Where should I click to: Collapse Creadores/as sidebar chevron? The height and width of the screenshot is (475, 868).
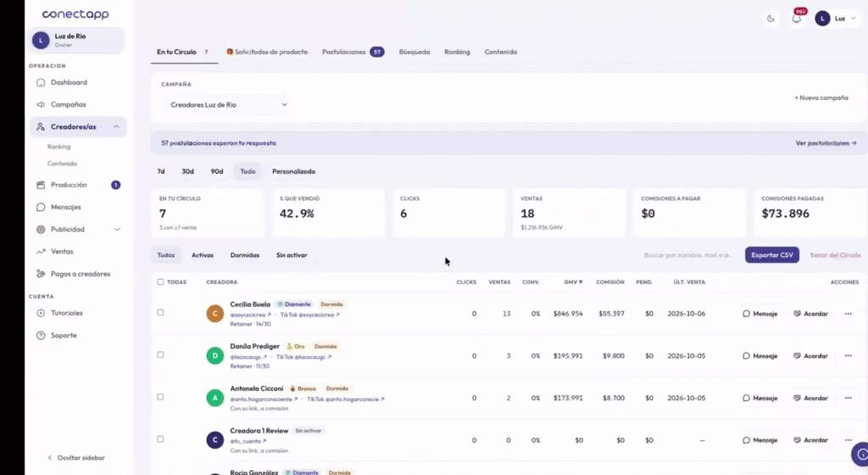coord(117,126)
